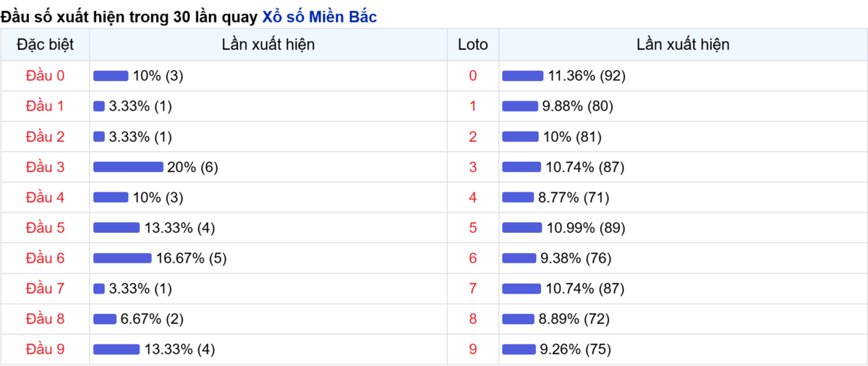The image size is (868, 366).
Task: Select the Đầu 7 row label
Action: (x=45, y=289)
